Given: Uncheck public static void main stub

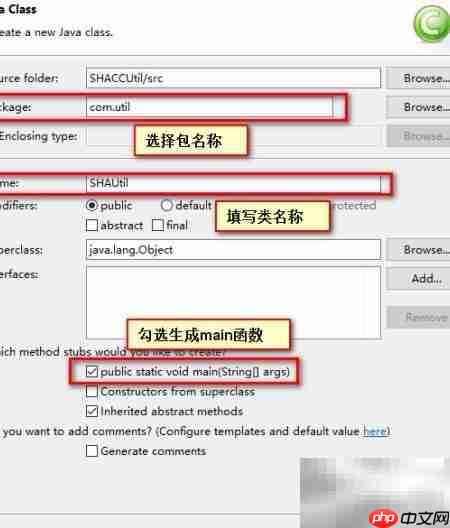Looking at the screenshot, I should tap(92, 371).
